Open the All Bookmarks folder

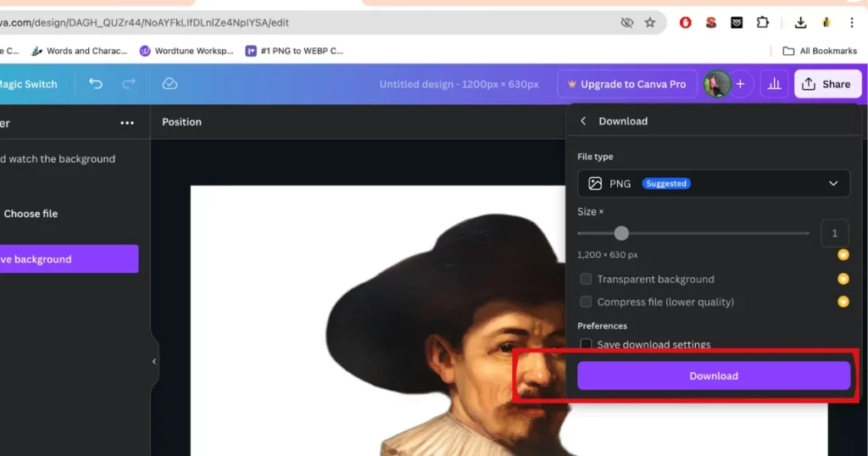click(x=820, y=51)
